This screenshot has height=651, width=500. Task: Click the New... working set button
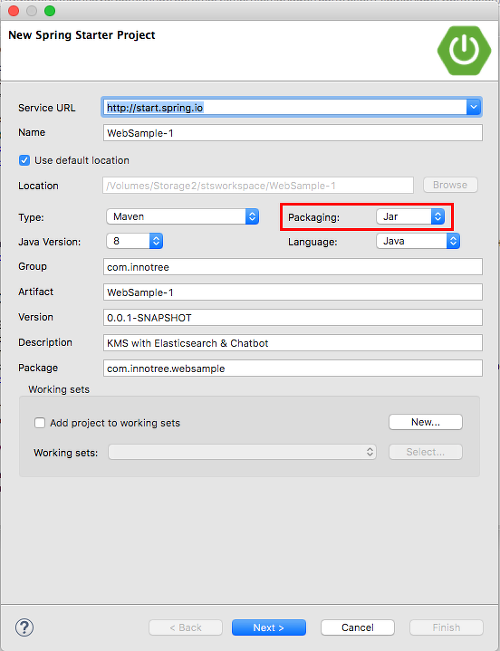tap(426, 422)
